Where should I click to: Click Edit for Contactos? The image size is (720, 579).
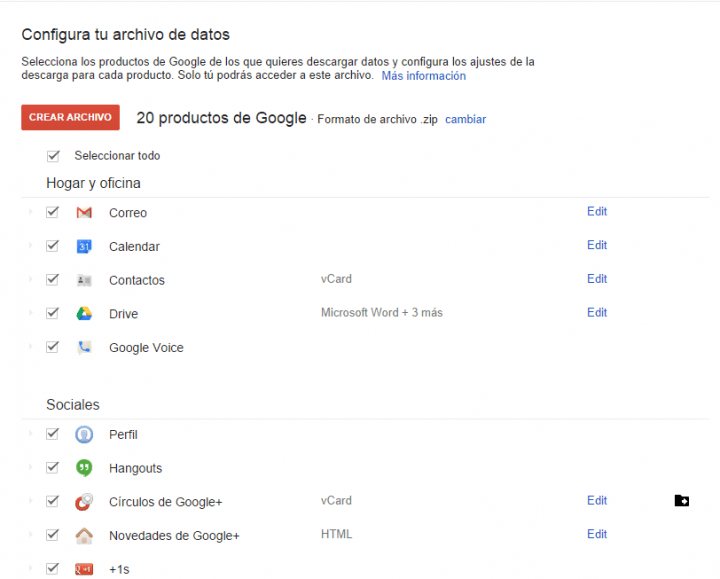tap(597, 279)
